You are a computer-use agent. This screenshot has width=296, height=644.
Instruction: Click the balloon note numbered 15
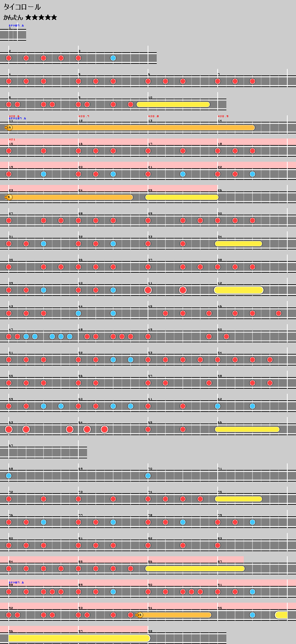pyautogui.click(x=140, y=615)
